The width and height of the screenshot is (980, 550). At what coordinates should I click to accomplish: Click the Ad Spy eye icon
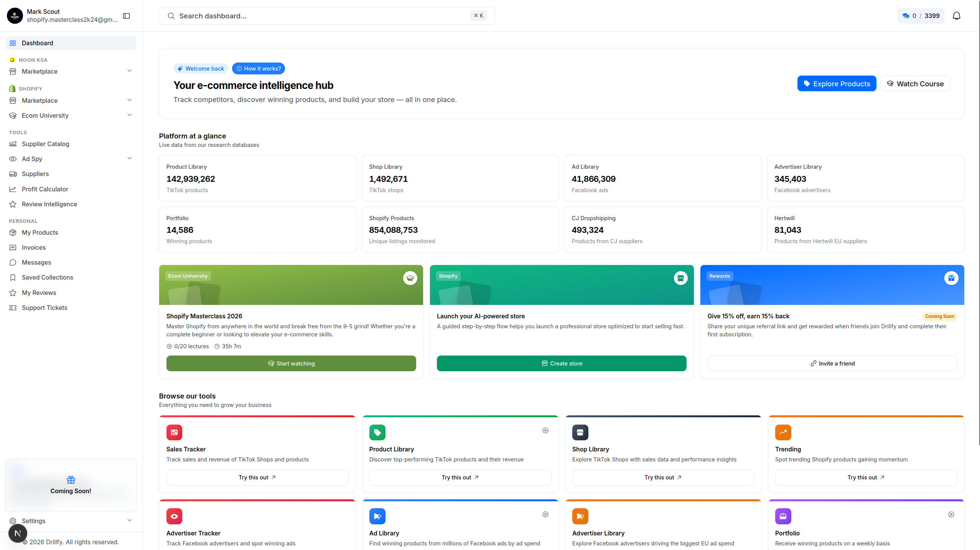click(13, 159)
